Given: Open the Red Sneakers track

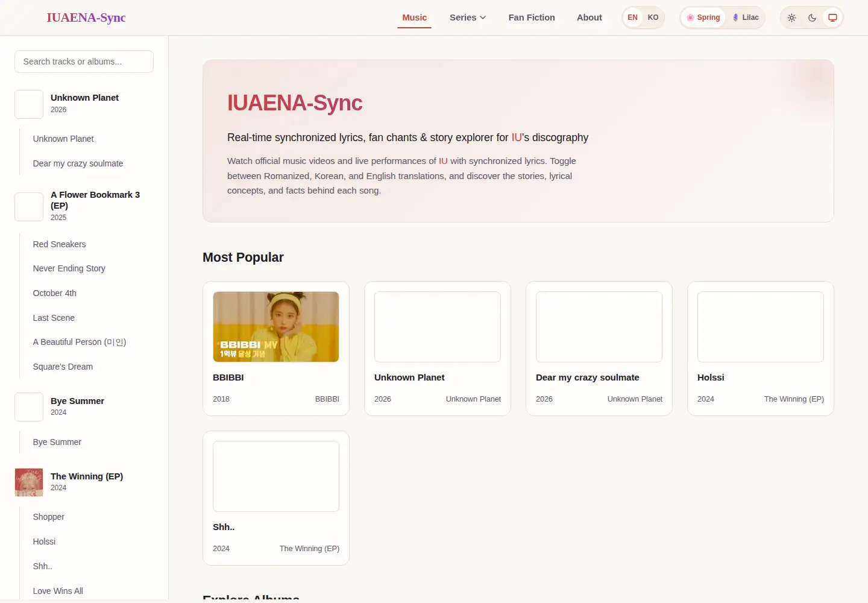Looking at the screenshot, I should tap(59, 244).
